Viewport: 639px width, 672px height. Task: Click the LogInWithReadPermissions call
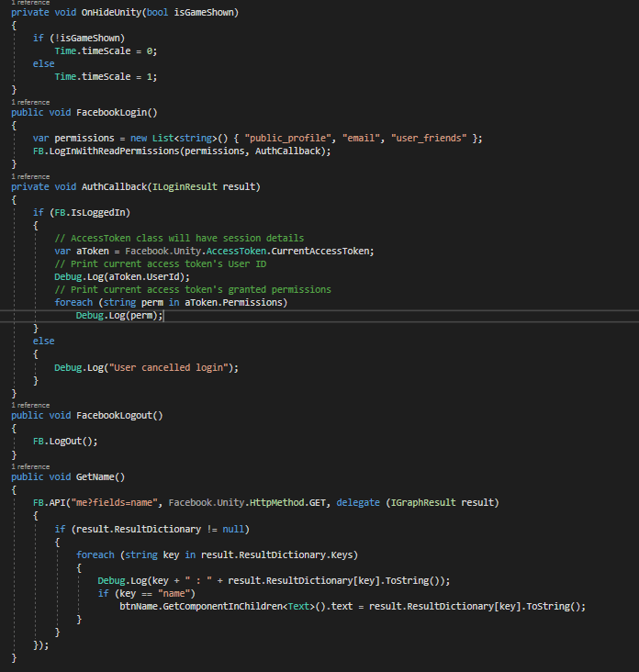pyautogui.click(x=114, y=151)
